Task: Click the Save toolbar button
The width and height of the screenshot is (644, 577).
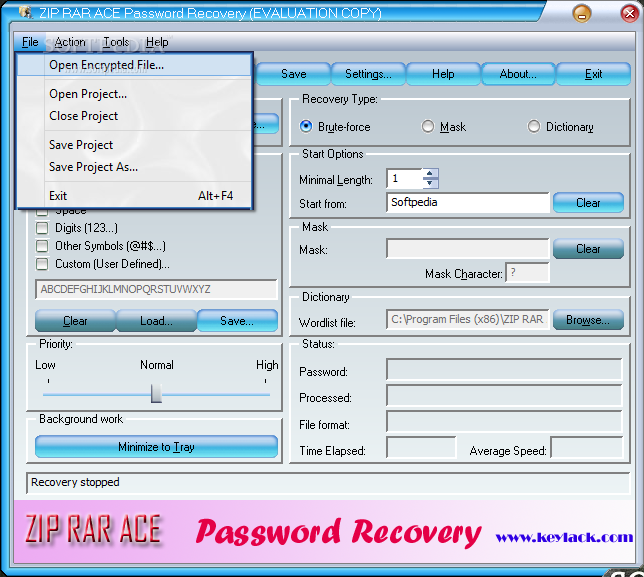Action: point(293,74)
